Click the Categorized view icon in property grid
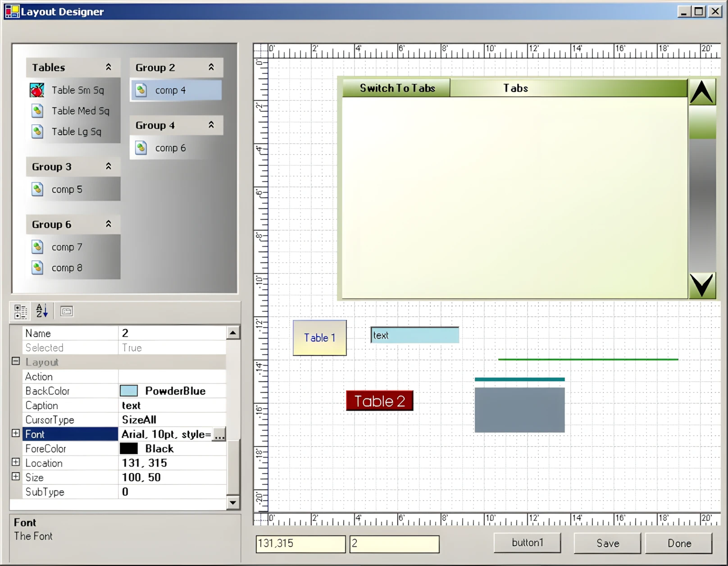Image resolution: width=728 pixels, height=566 pixels. point(20,311)
